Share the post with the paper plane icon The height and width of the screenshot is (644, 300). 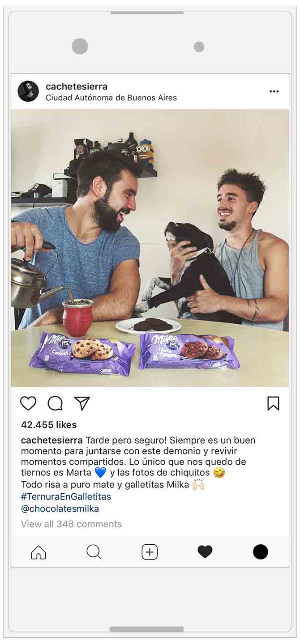tap(82, 403)
